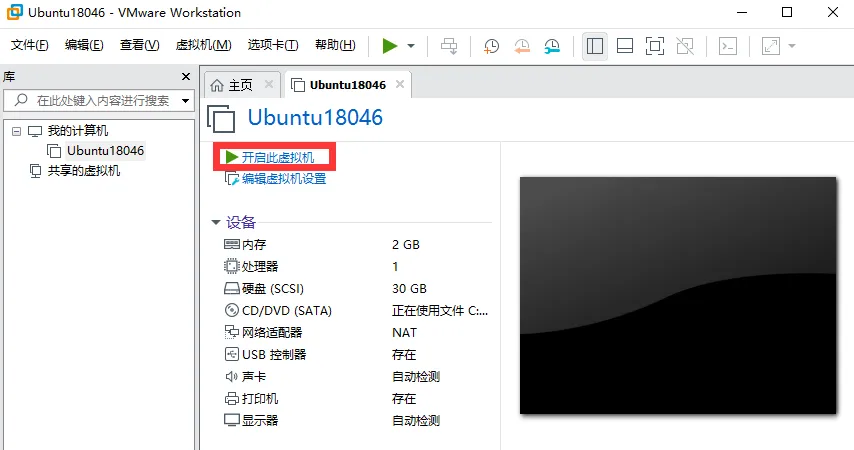The width and height of the screenshot is (854, 450).
Task: Click the 2 GB memory value
Action: (x=406, y=245)
